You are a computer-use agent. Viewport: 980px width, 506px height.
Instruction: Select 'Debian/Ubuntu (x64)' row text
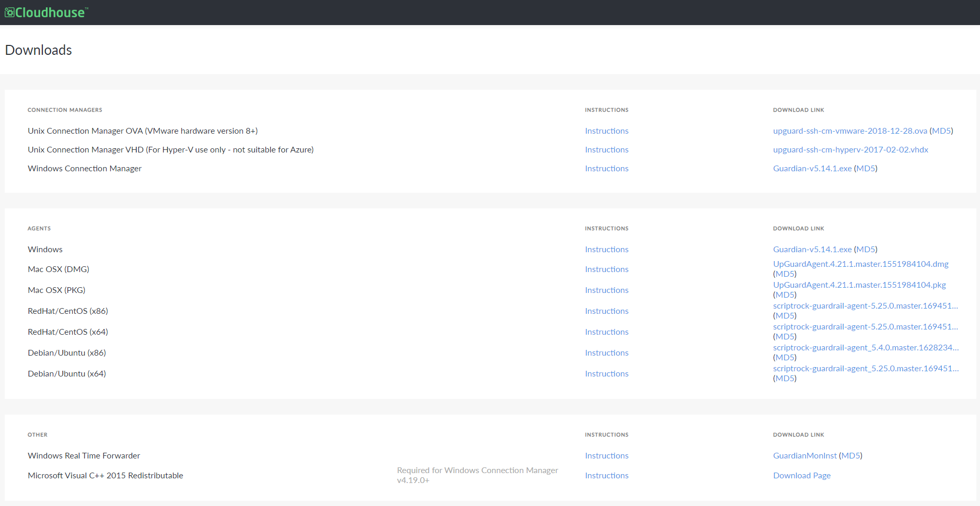coord(67,374)
